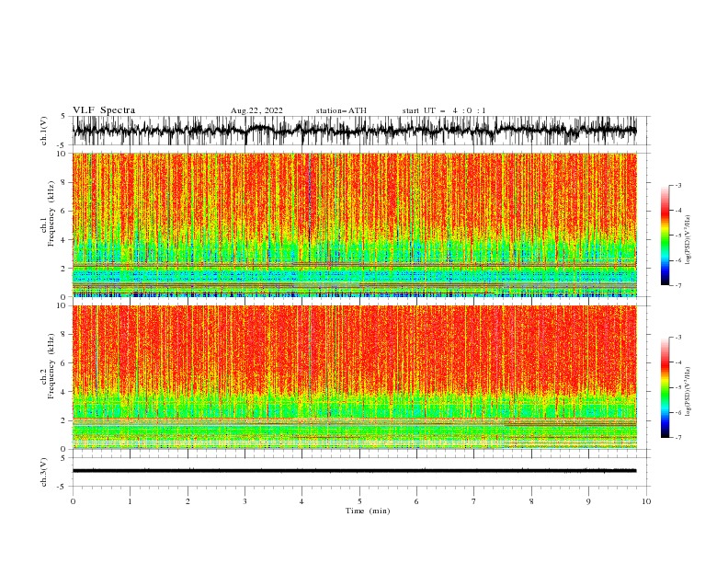The height and width of the screenshot is (563, 728).
Task: Click the date 'Aug.22, 2022'
Action: click(256, 110)
